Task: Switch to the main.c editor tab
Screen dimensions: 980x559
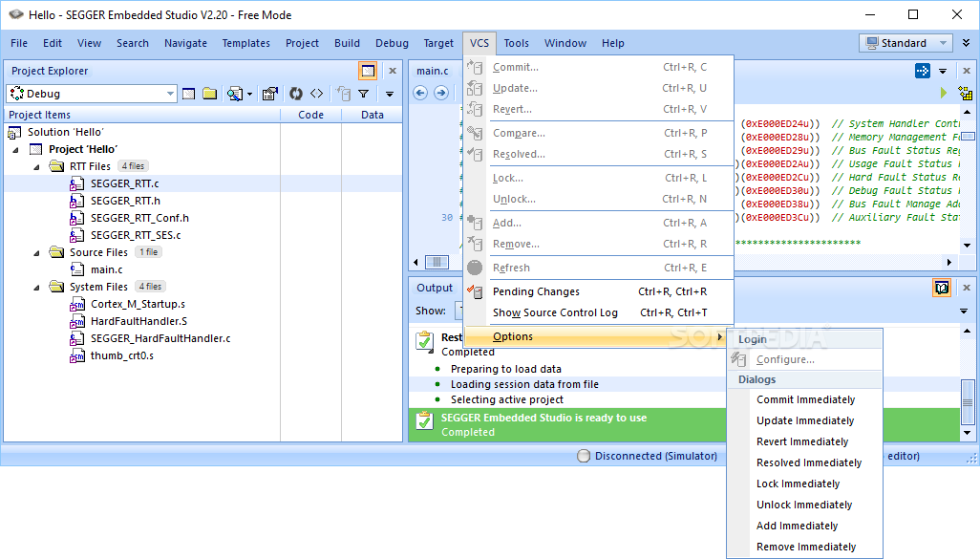Action: click(x=433, y=71)
